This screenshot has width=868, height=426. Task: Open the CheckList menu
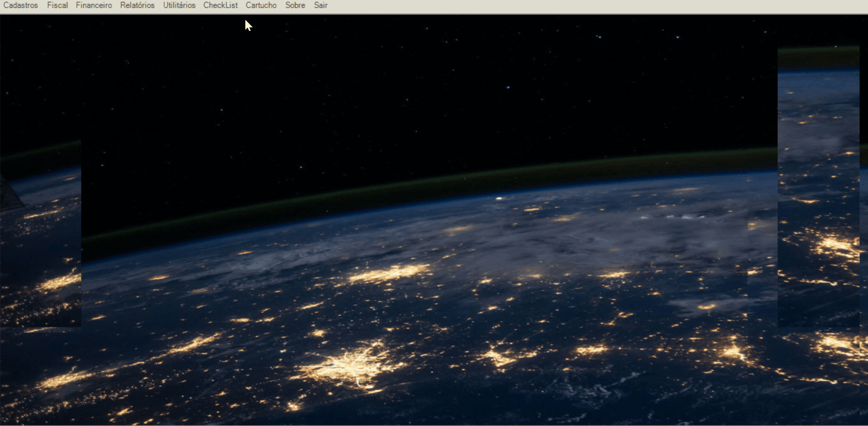click(x=220, y=5)
